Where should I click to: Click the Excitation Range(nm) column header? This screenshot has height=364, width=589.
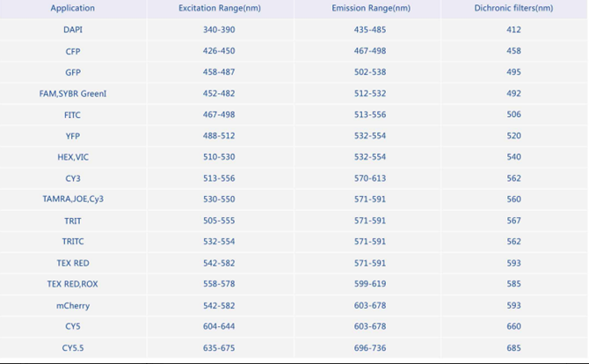221,9
